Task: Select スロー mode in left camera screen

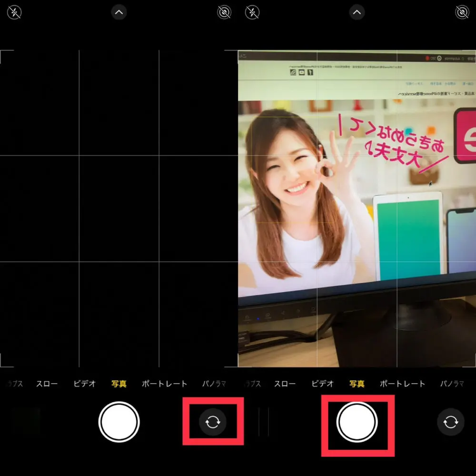Action: (x=47, y=384)
